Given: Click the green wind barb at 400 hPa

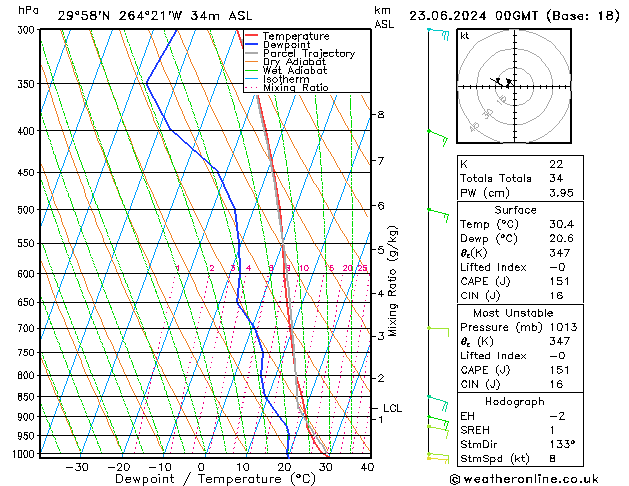Looking at the screenshot, I should tap(437, 133).
